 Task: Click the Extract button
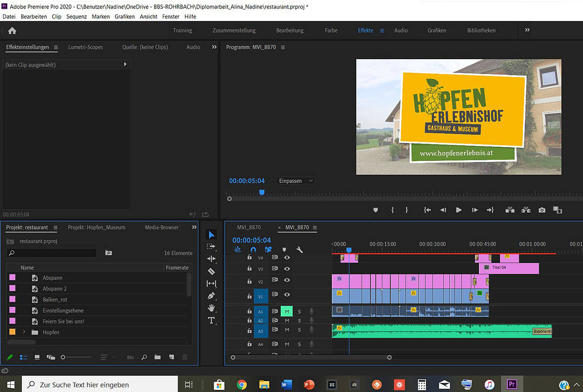[x=526, y=210]
